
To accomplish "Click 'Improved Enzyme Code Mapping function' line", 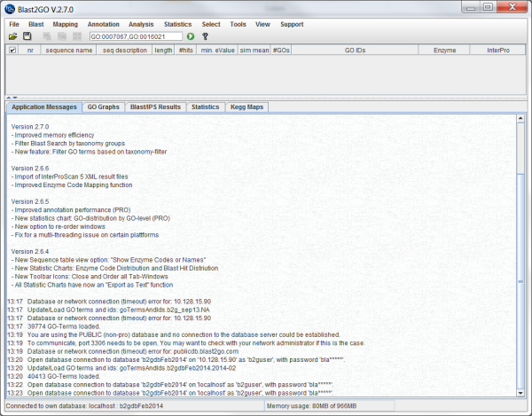I will (x=72, y=184).
